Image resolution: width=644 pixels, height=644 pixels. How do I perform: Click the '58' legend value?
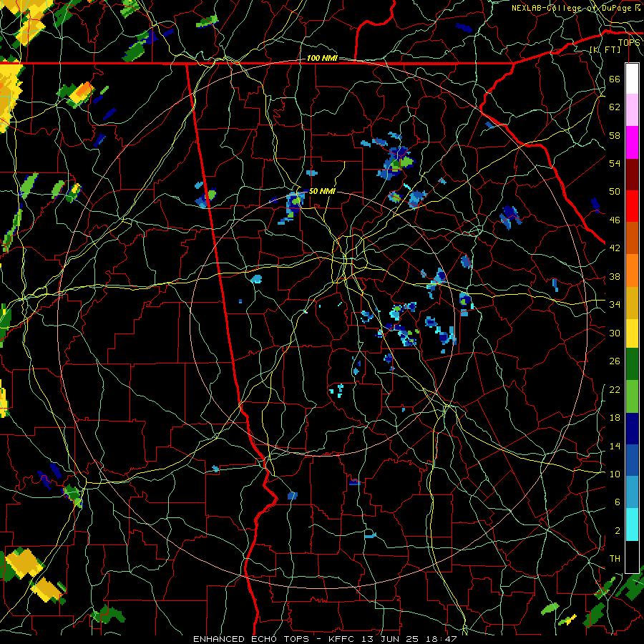tap(615, 135)
